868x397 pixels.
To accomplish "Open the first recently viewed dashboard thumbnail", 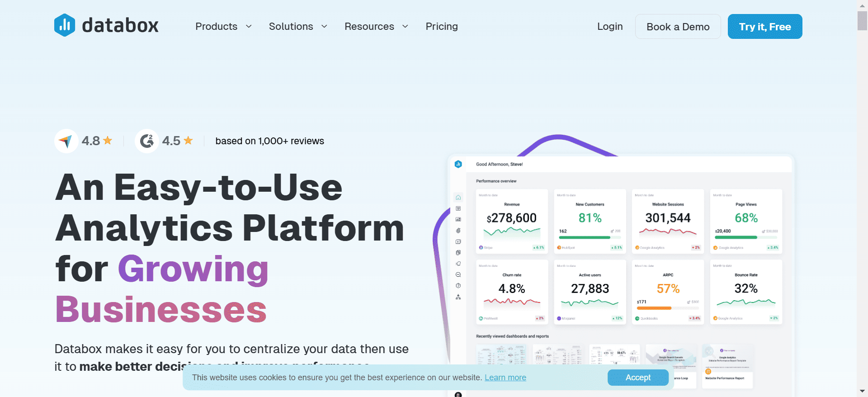I will [x=501, y=354].
